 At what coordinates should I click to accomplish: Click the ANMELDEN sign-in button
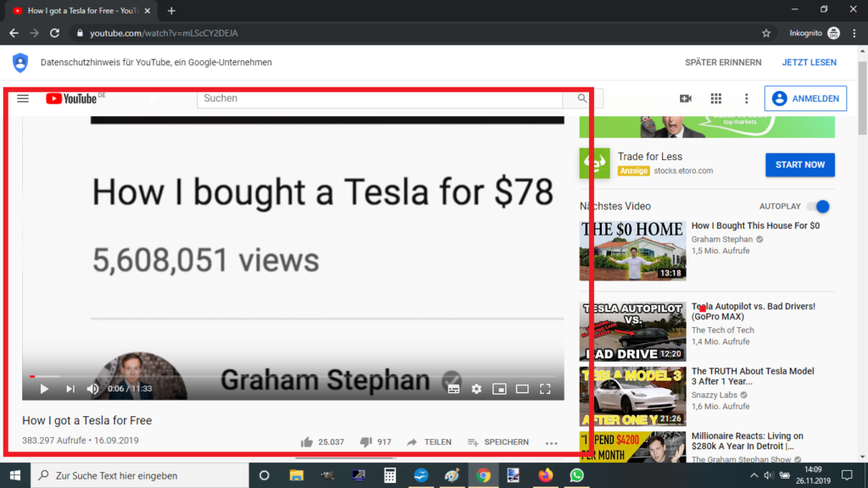805,98
